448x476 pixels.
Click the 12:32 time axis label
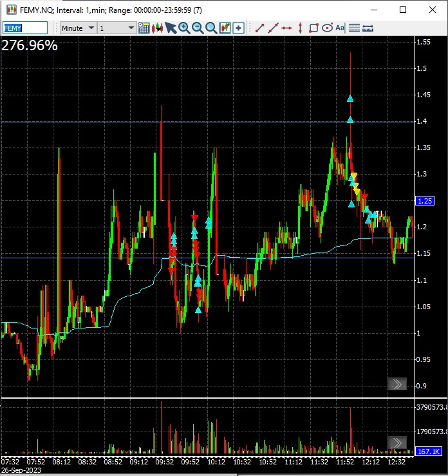(397, 462)
